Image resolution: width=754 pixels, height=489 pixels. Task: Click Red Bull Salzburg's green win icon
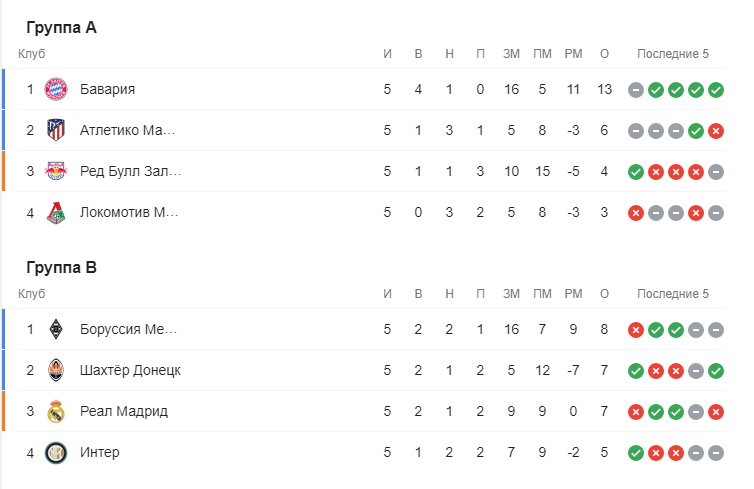point(636,171)
